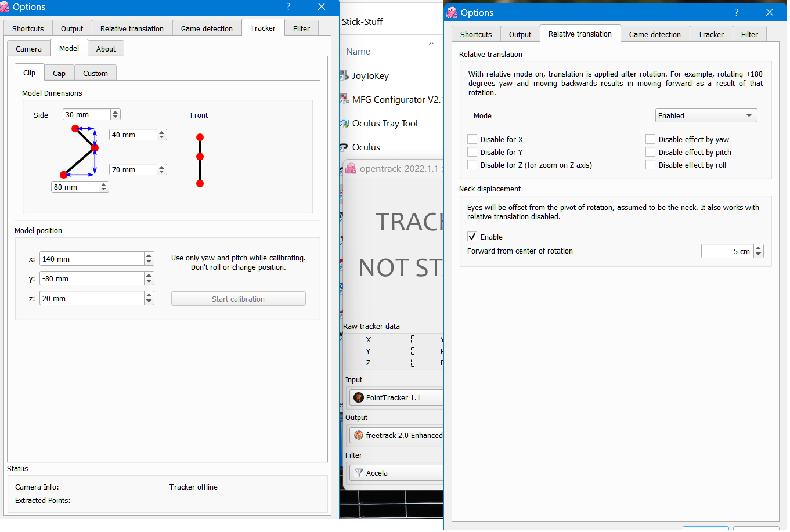This screenshot has height=532, width=790.
Task: Click the opentrack-2022.1.1 window title icon
Action: 351,169
